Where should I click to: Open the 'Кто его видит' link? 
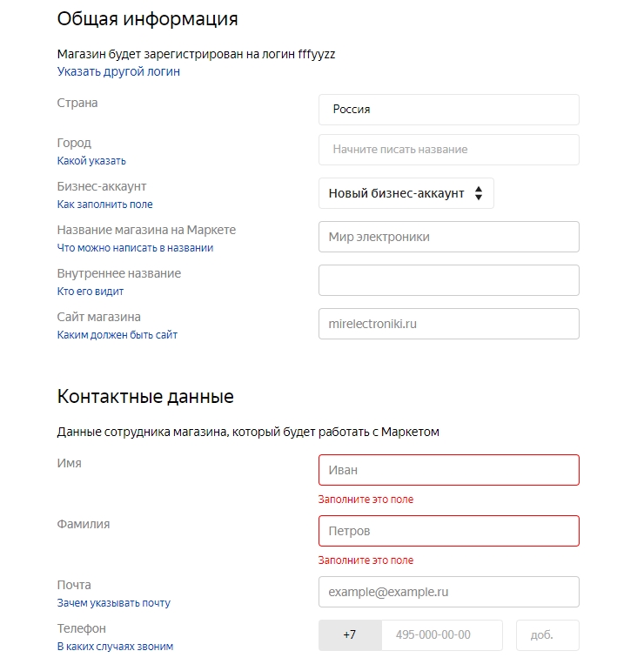(x=91, y=292)
